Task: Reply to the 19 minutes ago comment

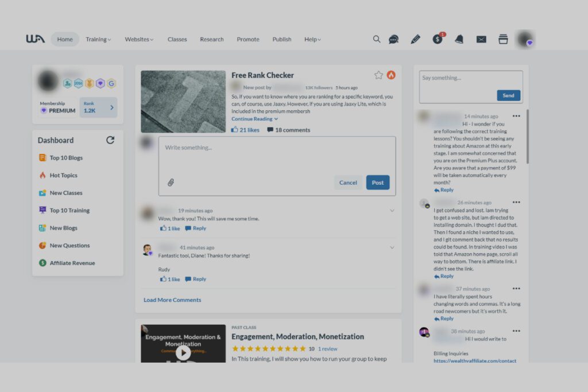Action: click(196, 228)
